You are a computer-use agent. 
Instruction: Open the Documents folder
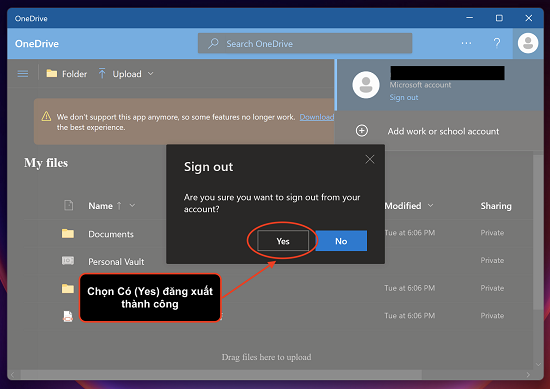click(111, 234)
